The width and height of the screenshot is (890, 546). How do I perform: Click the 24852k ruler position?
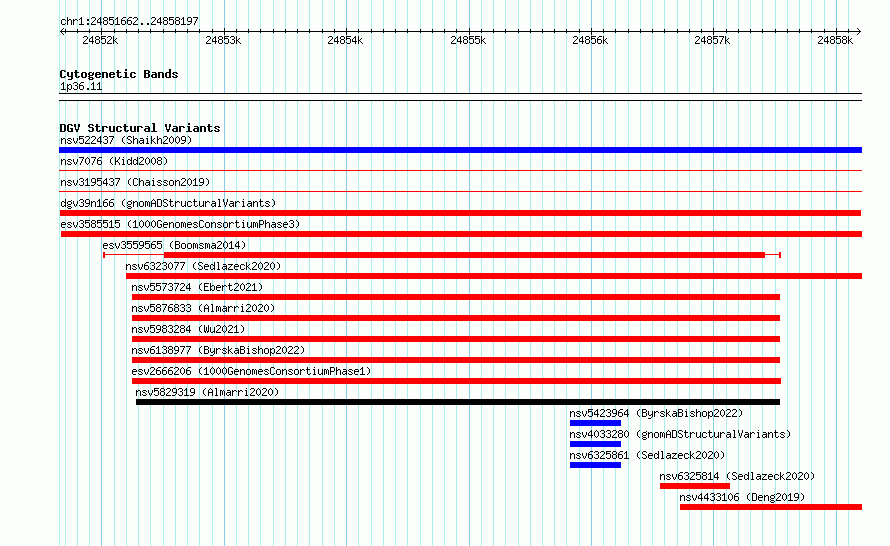[100, 40]
